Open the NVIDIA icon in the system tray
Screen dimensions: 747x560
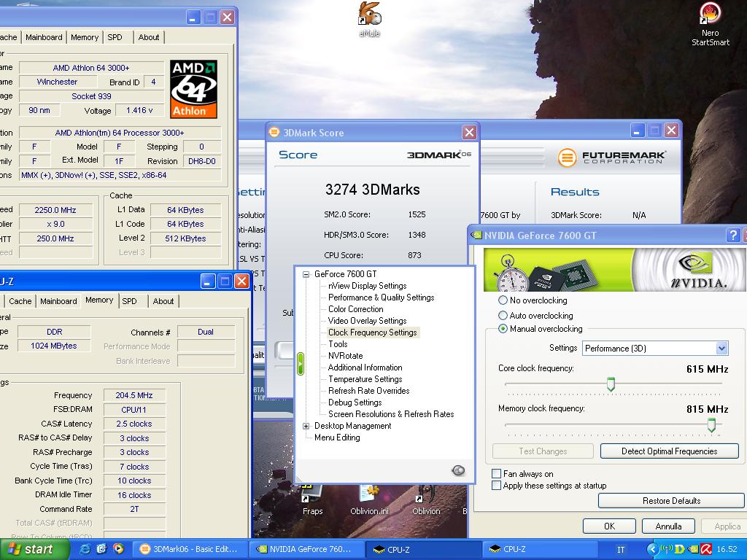[693, 549]
